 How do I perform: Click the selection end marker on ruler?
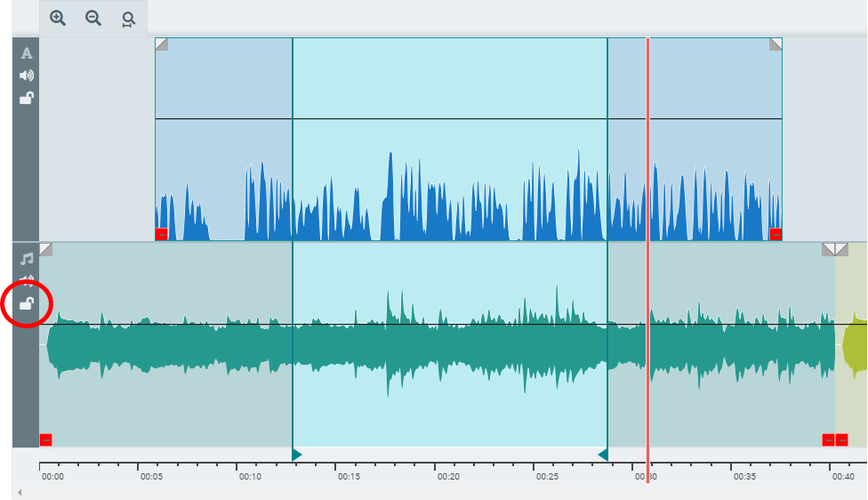tap(603, 456)
